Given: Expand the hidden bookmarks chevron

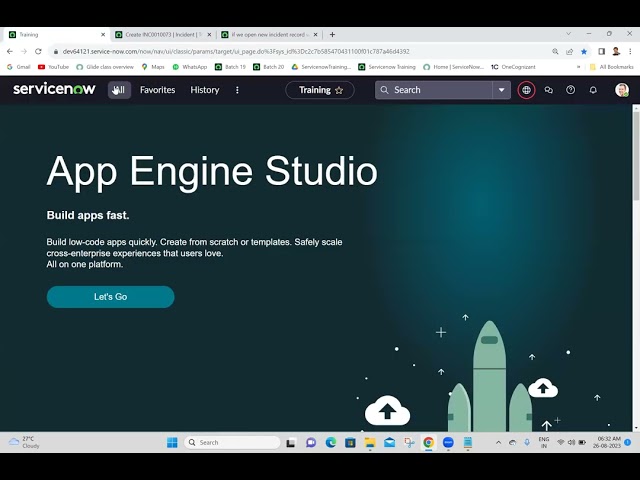Looking at the screenshot, I should point(578,67).
